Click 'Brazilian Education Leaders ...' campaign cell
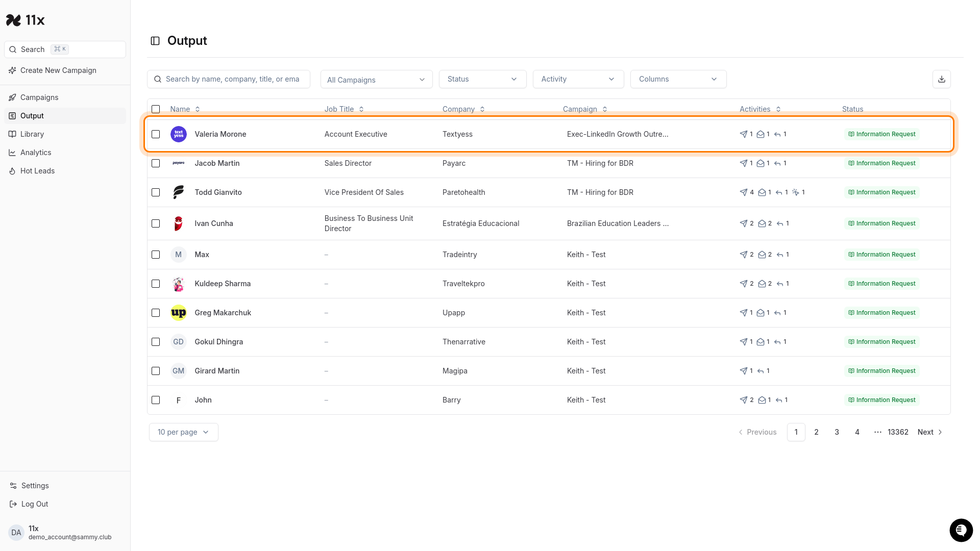This screenshot has width=980, height=551. (618, 223)
